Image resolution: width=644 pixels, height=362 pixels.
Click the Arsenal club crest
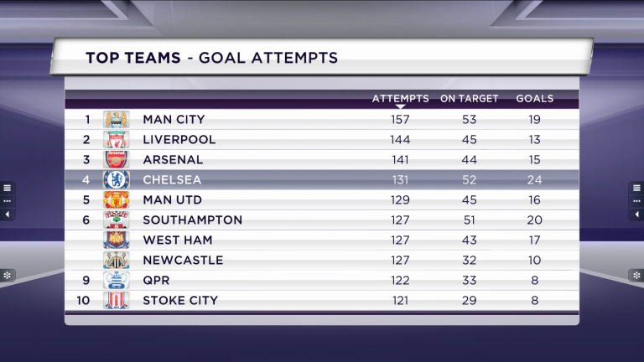point(117,160)
